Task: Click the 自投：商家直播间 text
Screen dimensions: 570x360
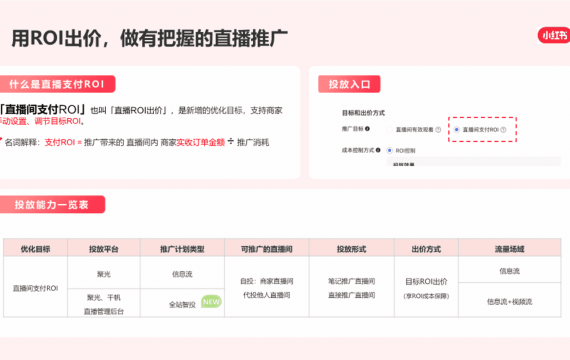Action: click(266, 281)
